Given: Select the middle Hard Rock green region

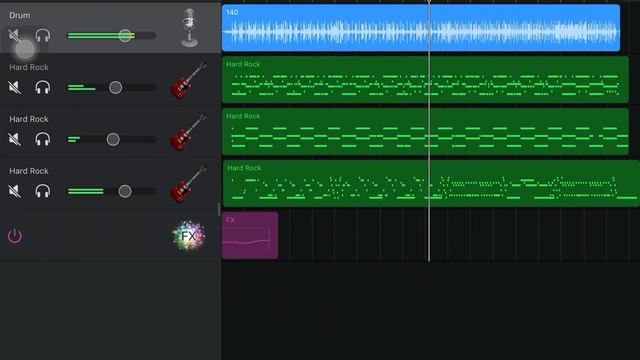Looking at the screenshot, I should pyautogui.click(x=425, y=131).
